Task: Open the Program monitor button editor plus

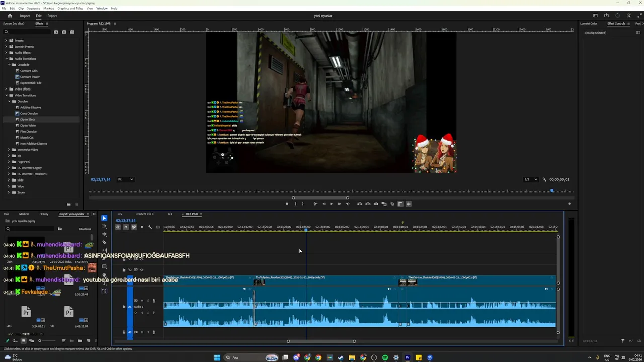Action: [x=570, y=204]
